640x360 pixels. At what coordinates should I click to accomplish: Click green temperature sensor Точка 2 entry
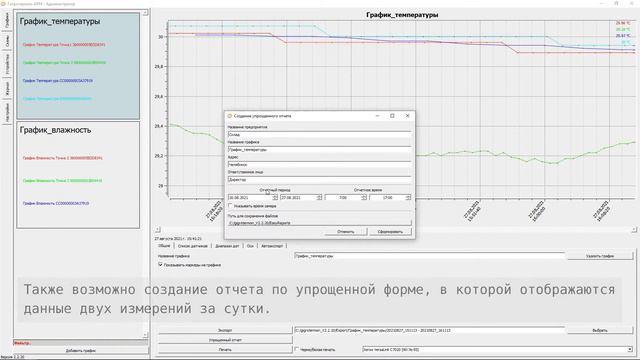64,63
